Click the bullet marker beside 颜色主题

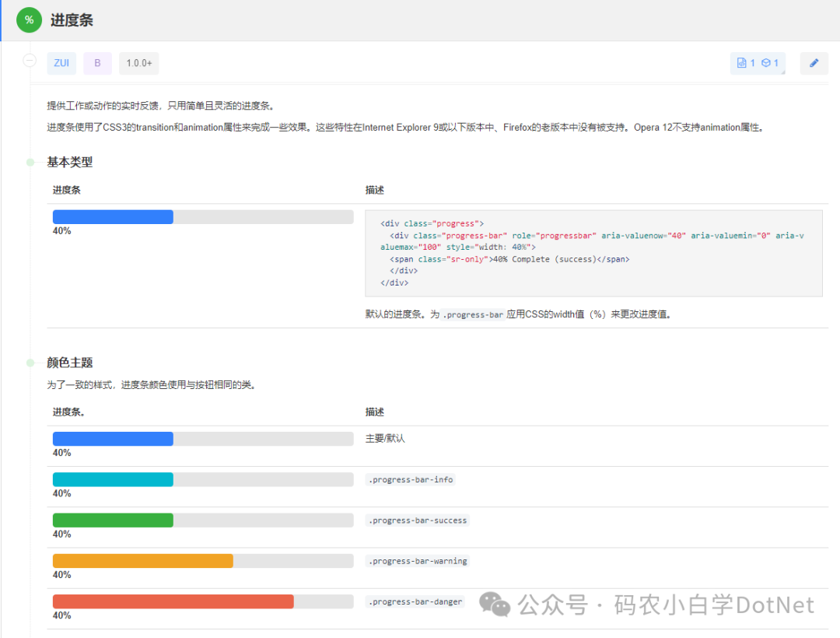coord(30,363)
